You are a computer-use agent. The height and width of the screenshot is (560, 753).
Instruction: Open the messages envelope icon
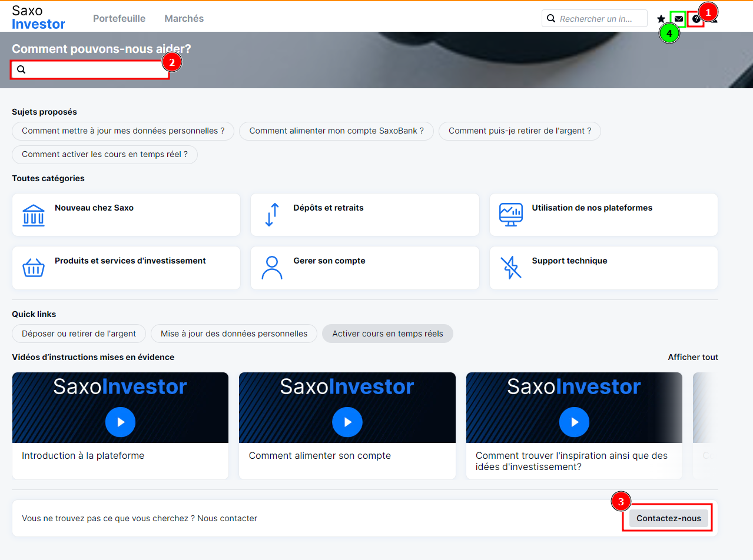(x=679, y=19)
